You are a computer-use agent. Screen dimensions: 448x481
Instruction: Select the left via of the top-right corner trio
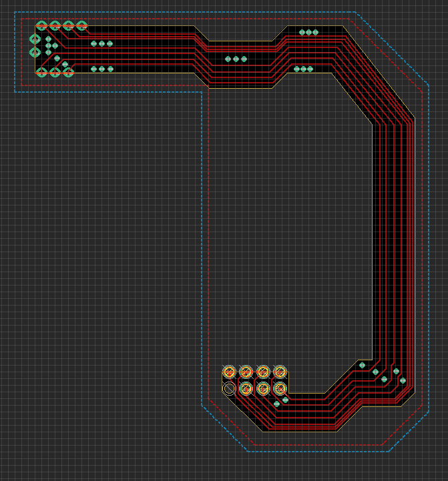click(x=302, y=32)
